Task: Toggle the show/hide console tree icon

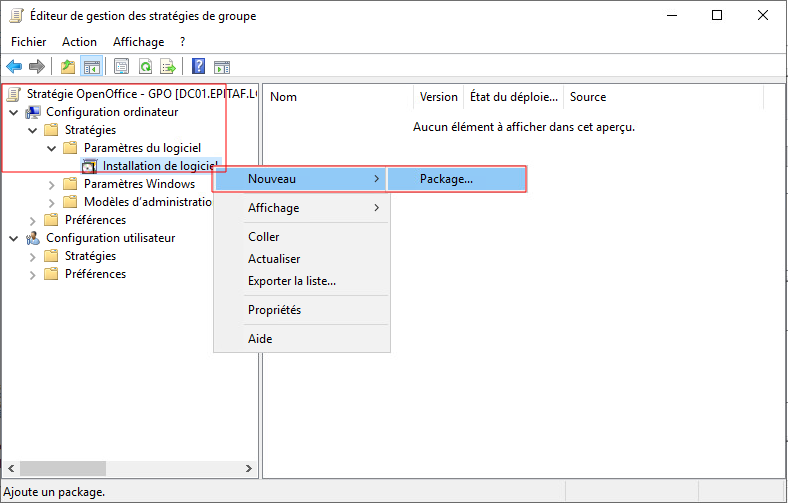Action: click(91, 67)
